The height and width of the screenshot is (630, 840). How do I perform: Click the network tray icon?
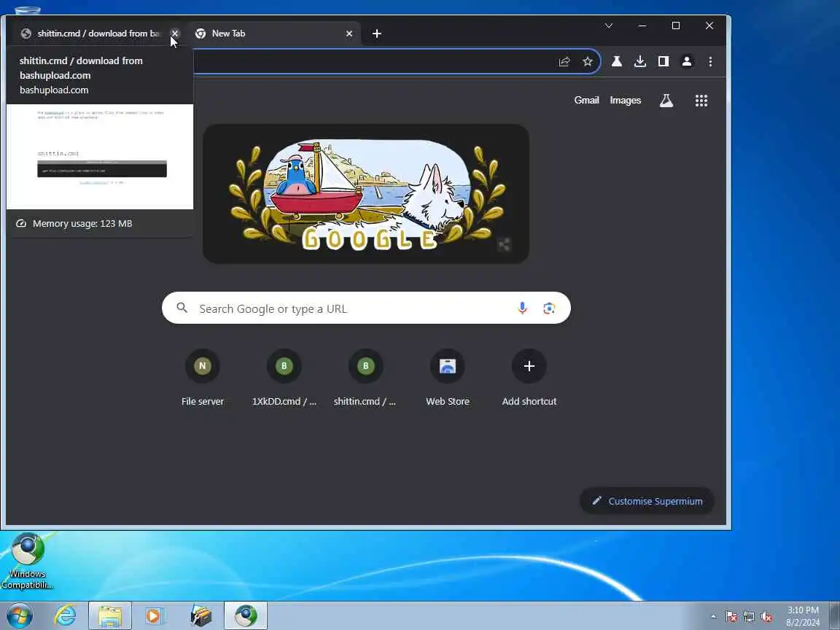(749, 617)
